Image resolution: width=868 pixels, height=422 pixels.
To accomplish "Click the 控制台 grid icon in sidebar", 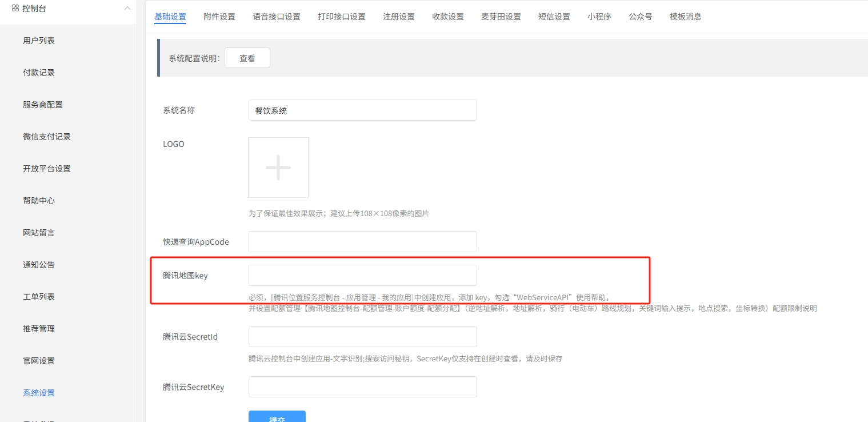I will pyautogui.click(x=15, y=8).
